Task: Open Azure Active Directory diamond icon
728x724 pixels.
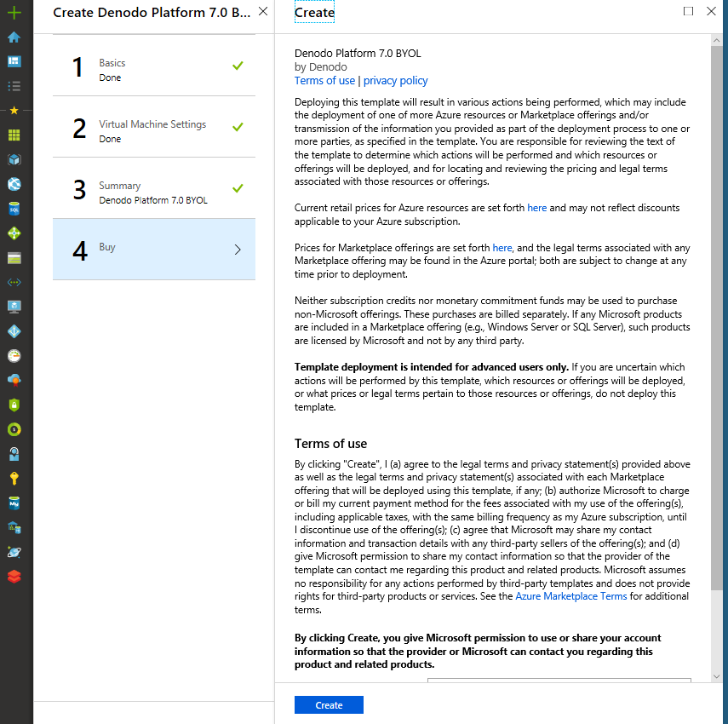Action: [x=14, y=331]
